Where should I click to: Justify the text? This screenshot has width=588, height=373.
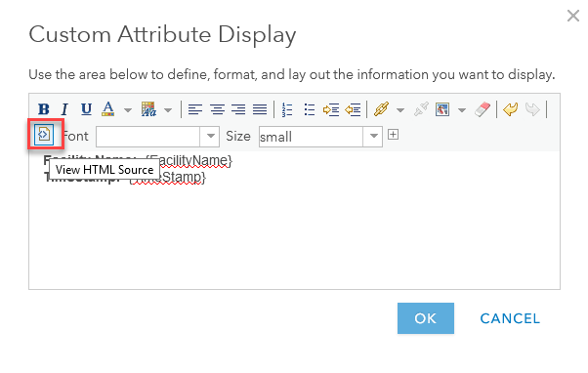click(x=260, y=109)
